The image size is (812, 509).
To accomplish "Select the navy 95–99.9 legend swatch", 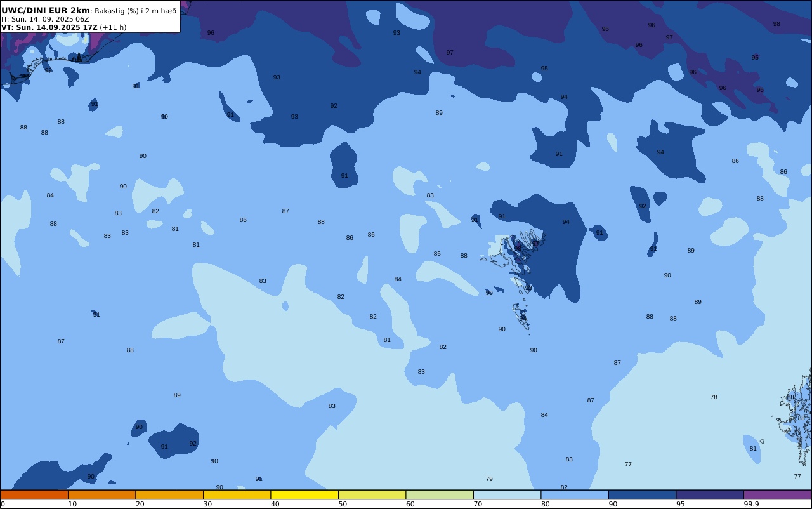I will 710,494.
